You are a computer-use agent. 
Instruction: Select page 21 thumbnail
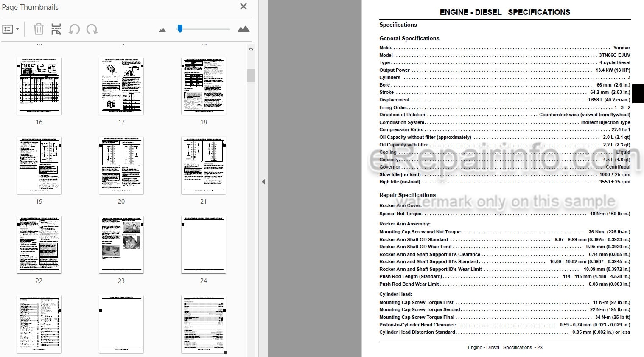204,166
